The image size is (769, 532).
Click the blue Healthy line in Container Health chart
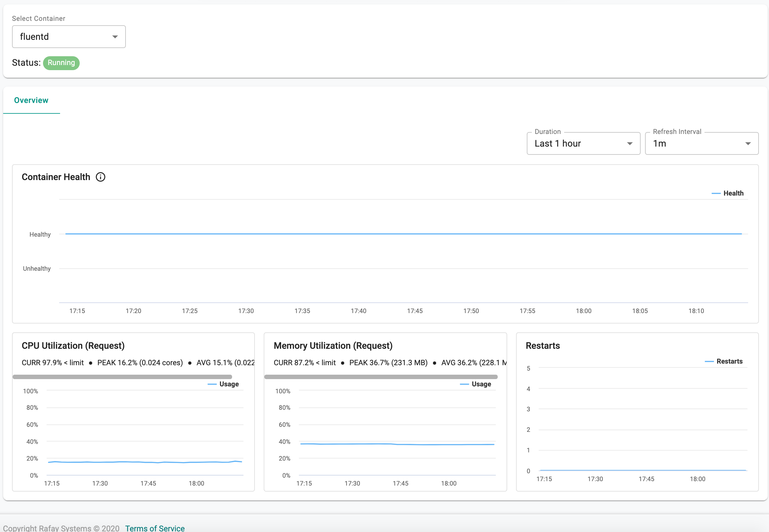[404, 234]
